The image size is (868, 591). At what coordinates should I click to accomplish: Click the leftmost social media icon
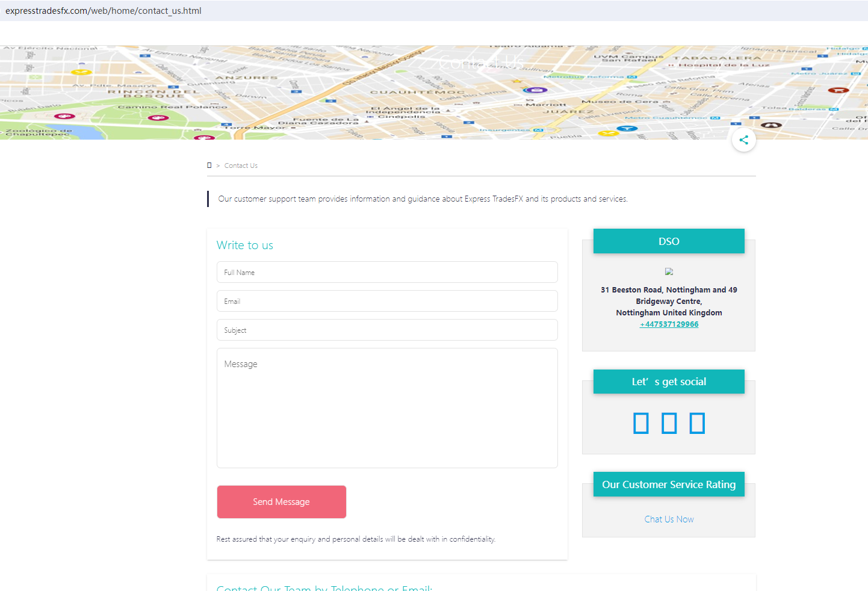tap(641, 423)
